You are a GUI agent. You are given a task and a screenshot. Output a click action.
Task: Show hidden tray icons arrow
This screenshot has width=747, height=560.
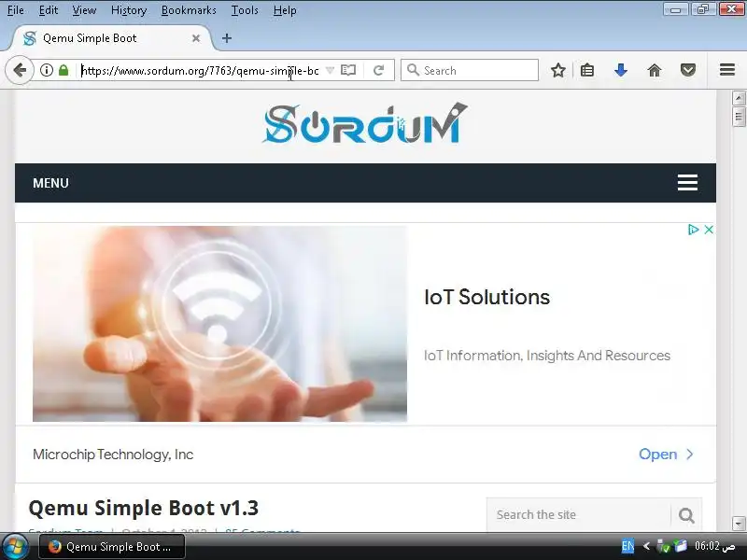(646, 546)
